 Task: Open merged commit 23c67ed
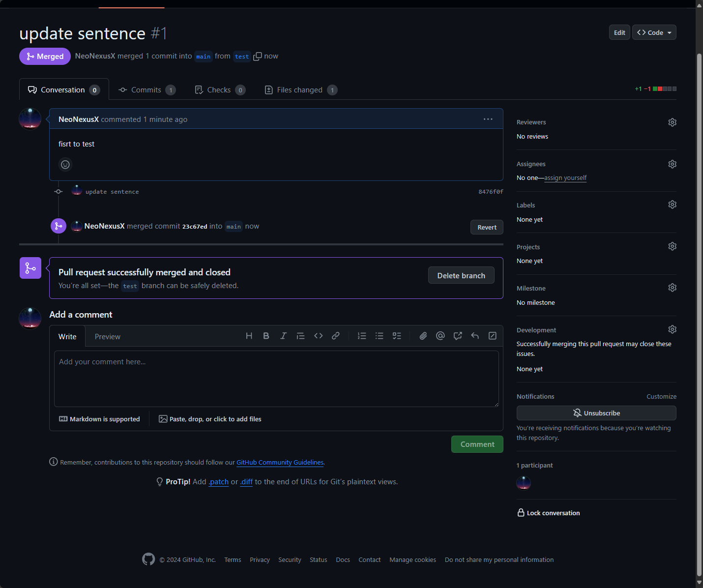[195, 227]
